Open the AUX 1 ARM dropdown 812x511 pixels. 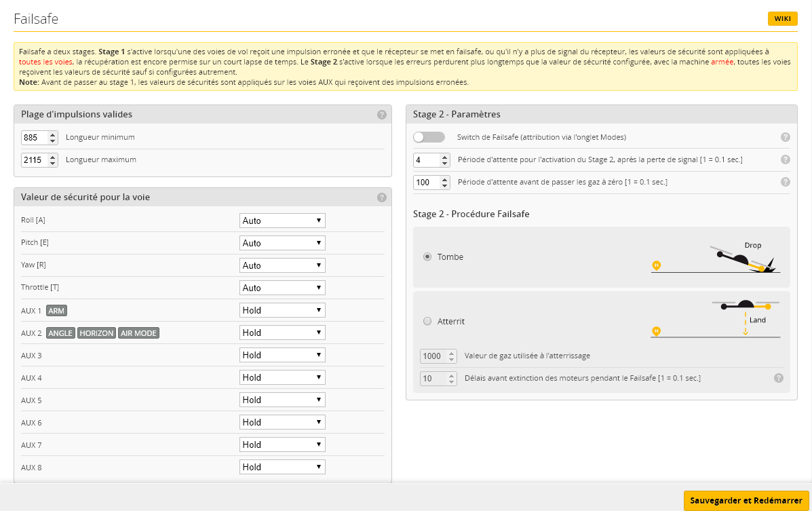(x=282, y=310)
